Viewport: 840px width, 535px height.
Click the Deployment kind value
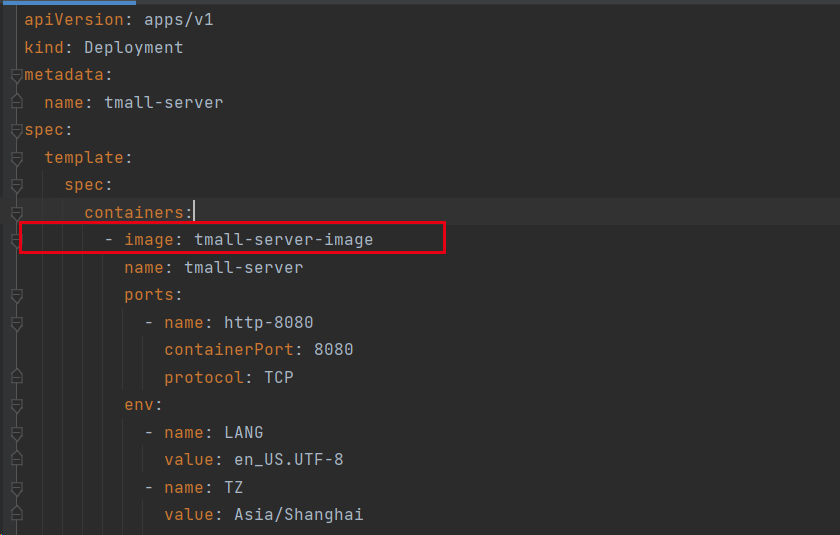point(133,47)
